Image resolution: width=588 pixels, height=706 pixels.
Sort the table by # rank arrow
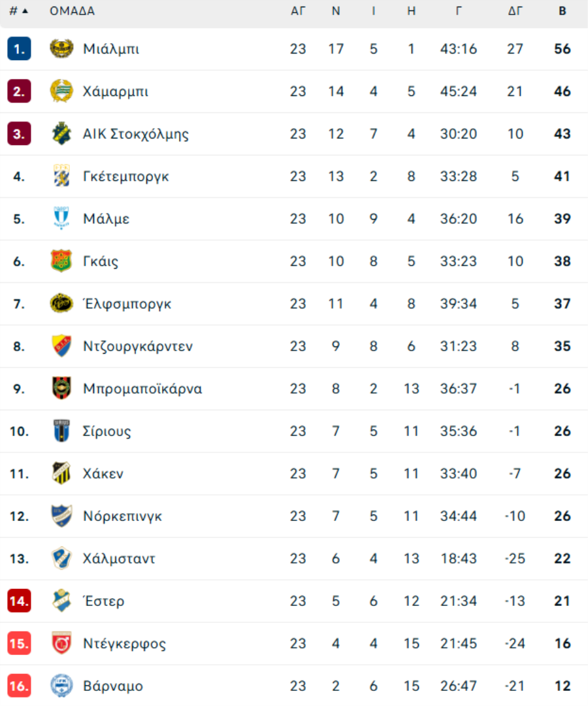pyautogui.click(x=19, y=11)
